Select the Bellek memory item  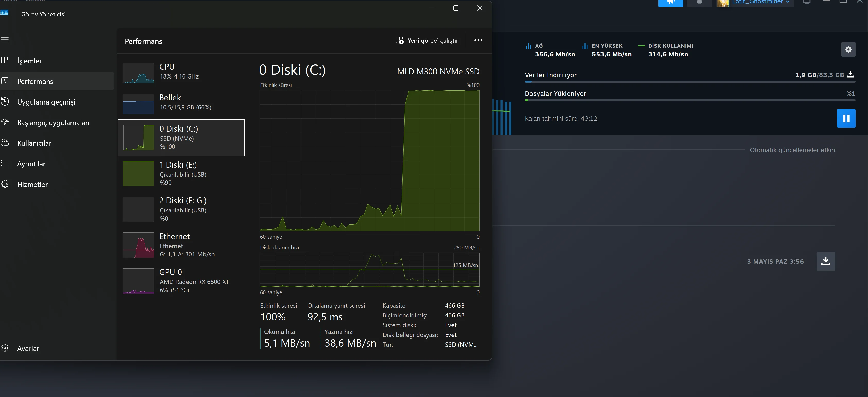click(x=181, y=102)
